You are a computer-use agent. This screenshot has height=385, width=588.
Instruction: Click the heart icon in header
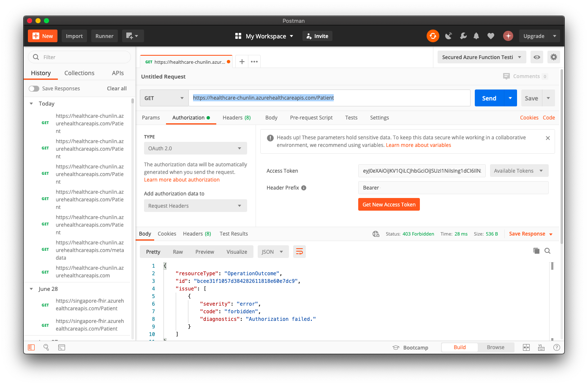click(x=490, y=36)
